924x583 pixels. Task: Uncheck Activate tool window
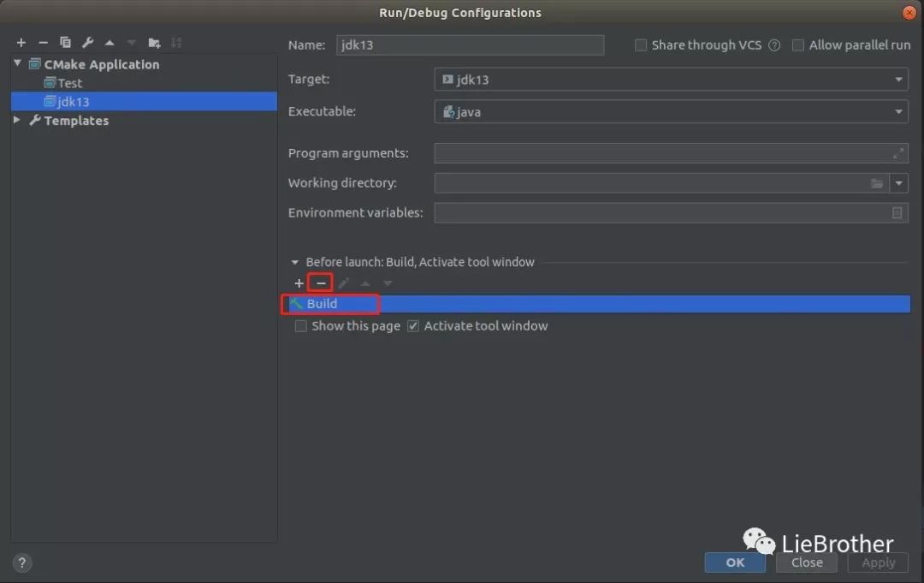point(413,326)
